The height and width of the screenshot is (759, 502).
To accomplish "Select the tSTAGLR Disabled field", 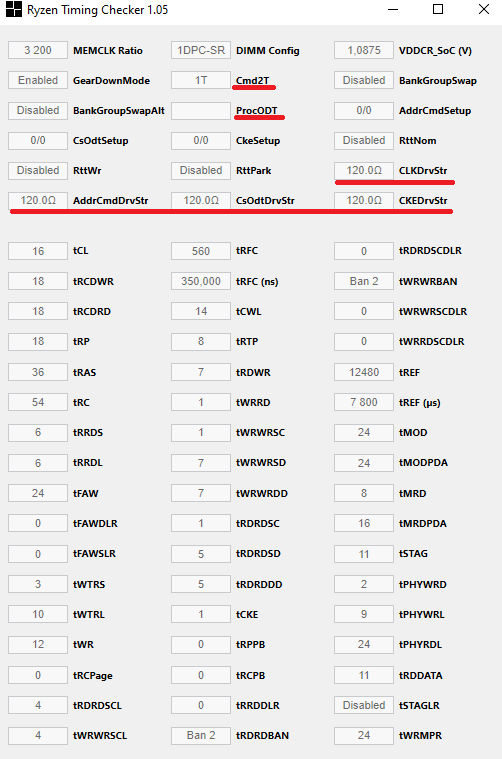I will pos(364,705).
